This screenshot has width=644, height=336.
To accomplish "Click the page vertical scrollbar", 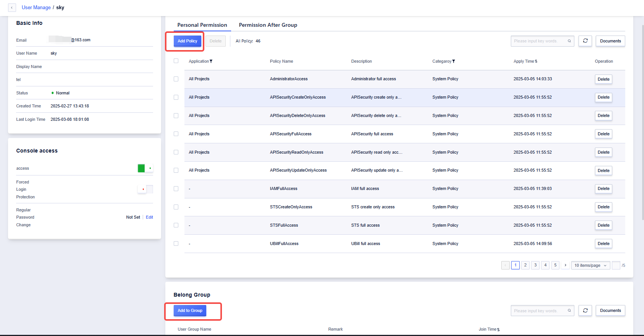I will pos(642,122).
